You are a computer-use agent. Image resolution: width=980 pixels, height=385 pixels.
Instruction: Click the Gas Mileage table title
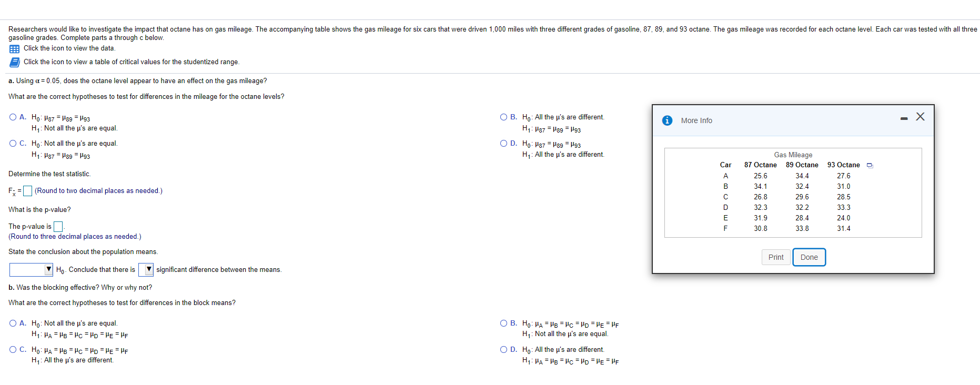793,155
